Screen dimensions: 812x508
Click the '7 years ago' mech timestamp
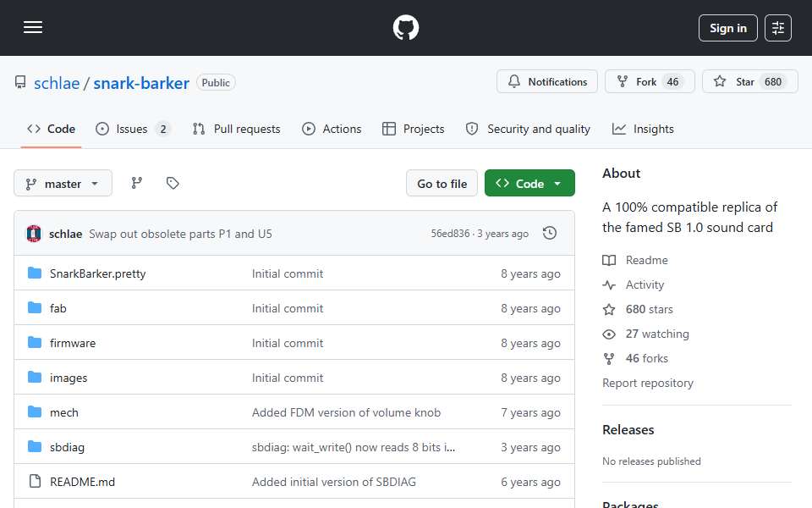click(x=530, y=412)
